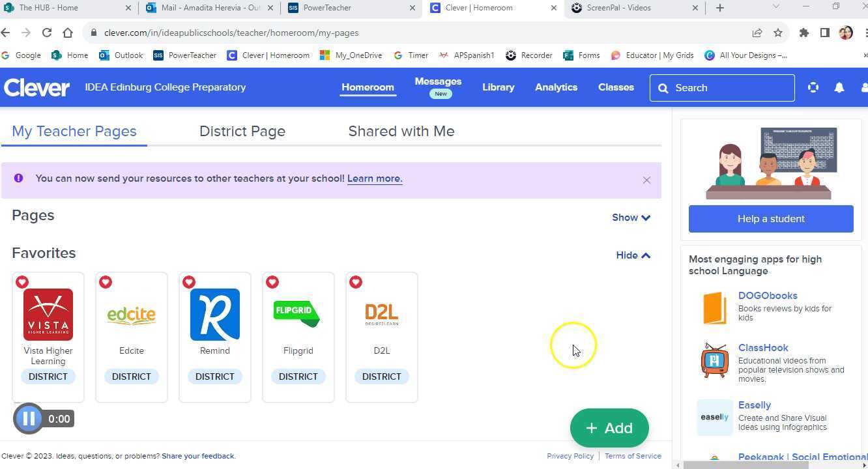Image resolution: width=868 pixels, height=469 pixels.
Task: Open the Easelly app icon
Action: [715, 417]
